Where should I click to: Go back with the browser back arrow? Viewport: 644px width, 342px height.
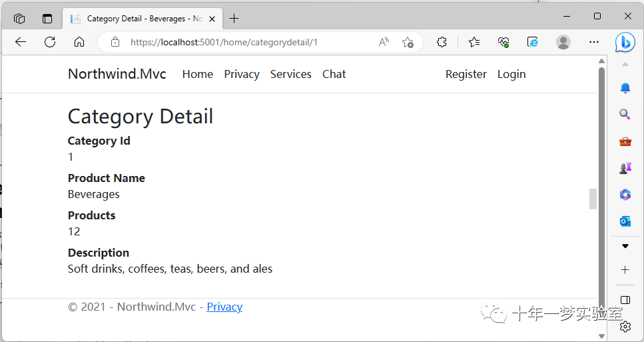21,42
